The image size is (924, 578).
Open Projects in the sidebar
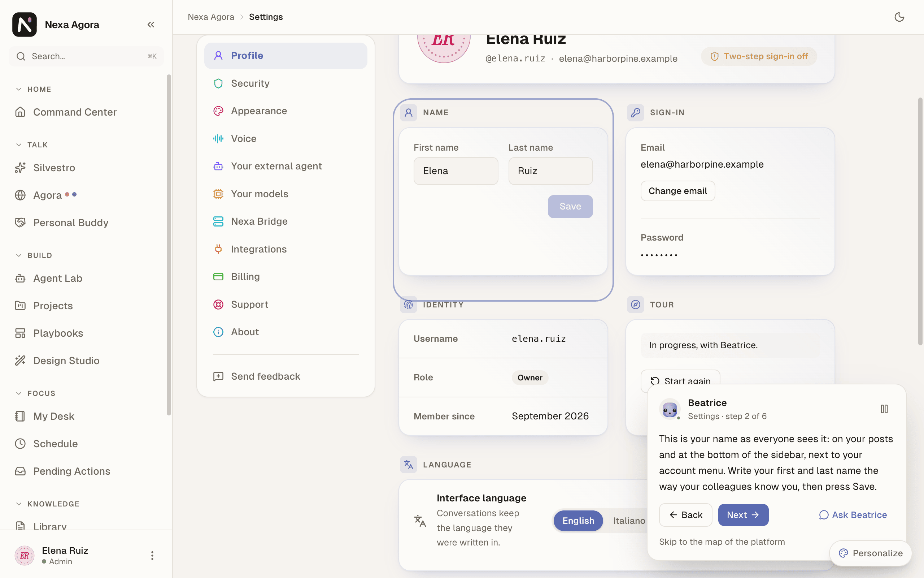pyautogui.click(x=86, y=306)
